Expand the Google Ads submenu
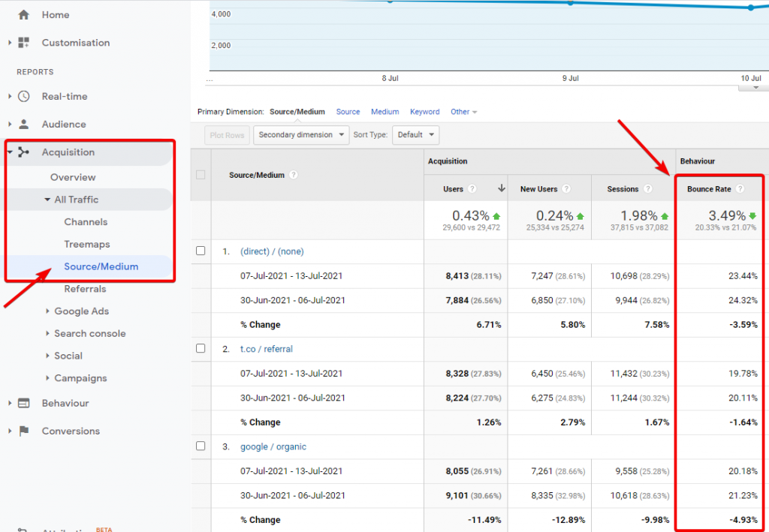769x532 pixels. pos(82,311)
